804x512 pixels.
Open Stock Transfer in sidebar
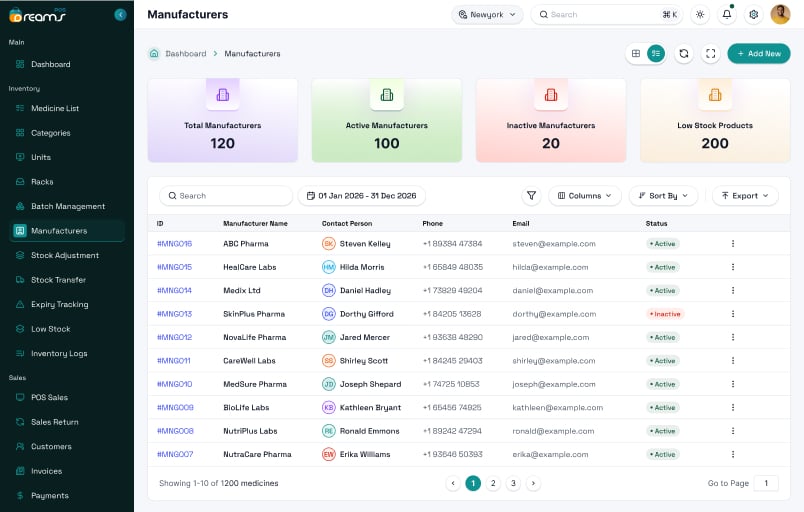pos(67,280)
